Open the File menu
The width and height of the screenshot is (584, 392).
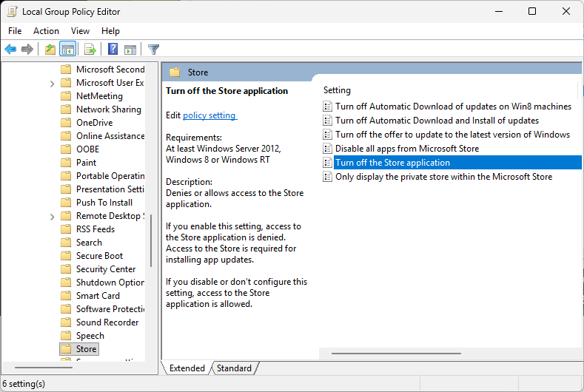pyautogui.click(x=15, y=31)
